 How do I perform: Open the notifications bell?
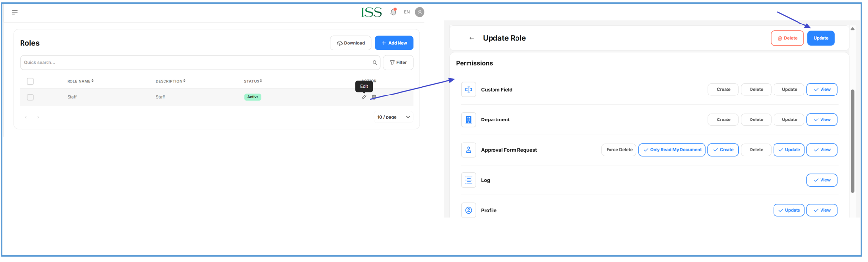tap(393, 12)
